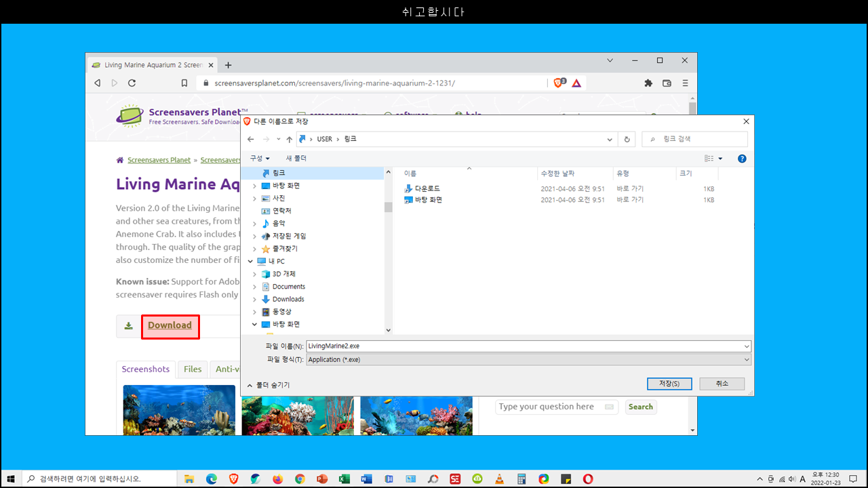The width and height of the screenshot is (868, 488).
Task: Switch to the Screenshots tab on webpage
Action: (x=146, y=369)
